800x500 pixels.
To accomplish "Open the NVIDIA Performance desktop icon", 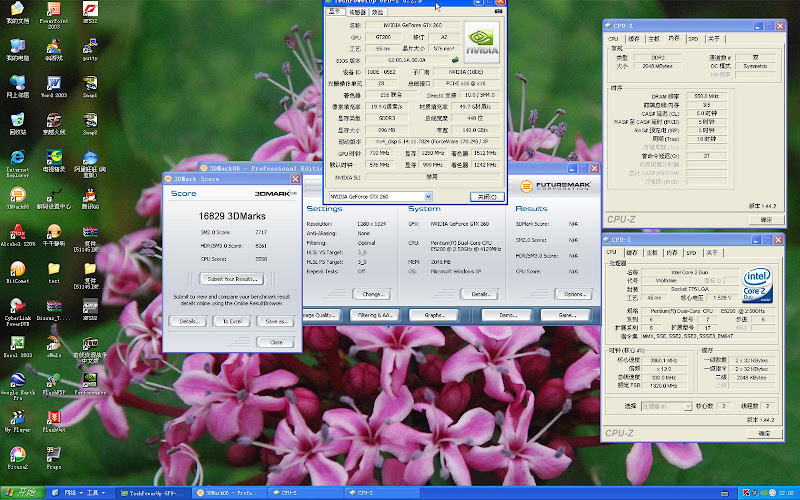I will coord(90,384).
